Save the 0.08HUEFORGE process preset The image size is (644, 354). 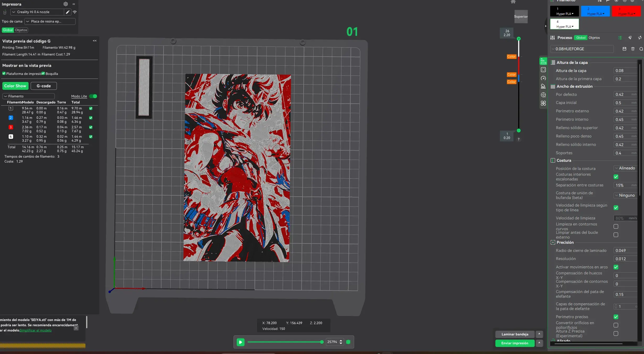click(624, 49)
